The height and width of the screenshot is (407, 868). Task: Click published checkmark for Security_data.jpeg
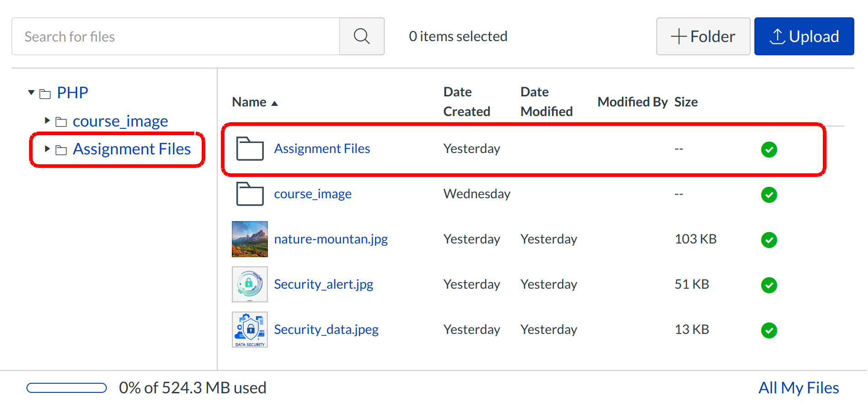click(769, 330)
